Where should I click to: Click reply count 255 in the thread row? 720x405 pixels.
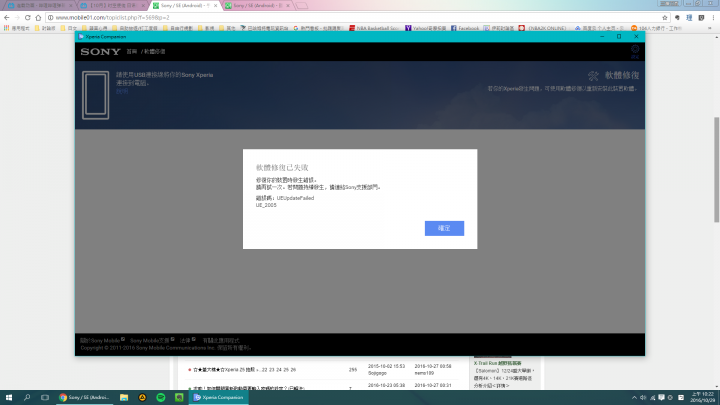coord(353,370)
